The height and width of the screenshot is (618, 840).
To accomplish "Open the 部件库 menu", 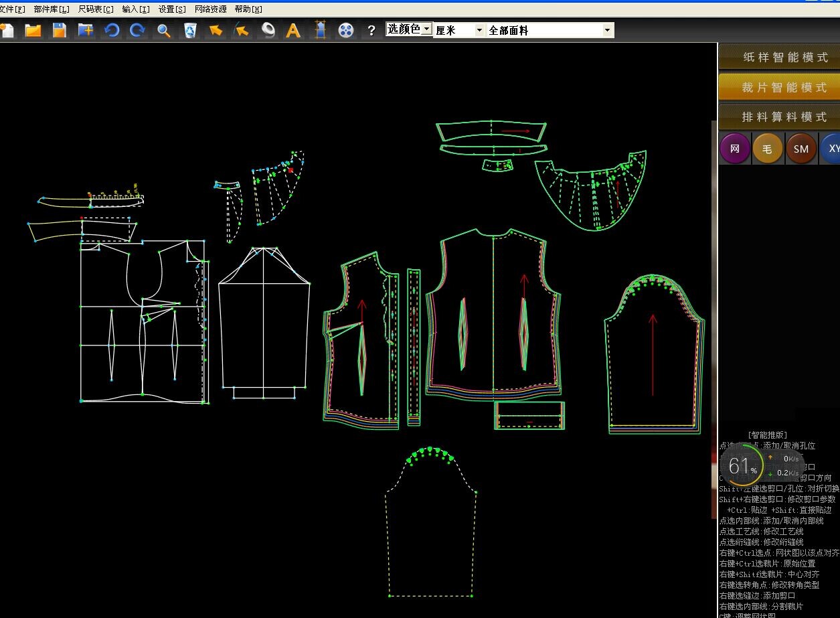I will [x=52, y=9].
